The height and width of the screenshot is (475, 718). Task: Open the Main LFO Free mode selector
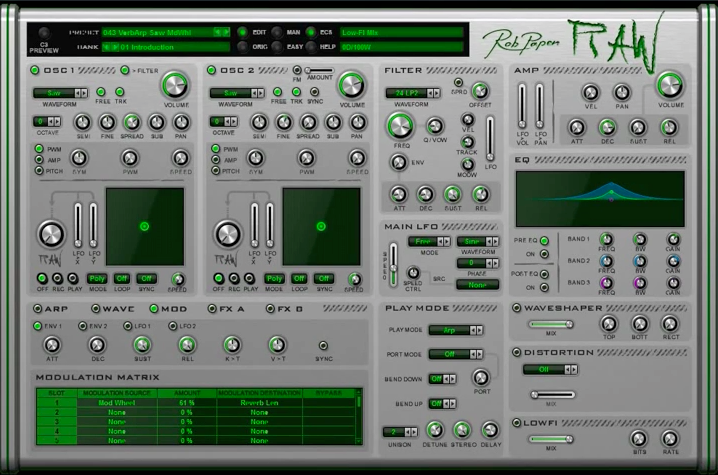pos(429,241)
